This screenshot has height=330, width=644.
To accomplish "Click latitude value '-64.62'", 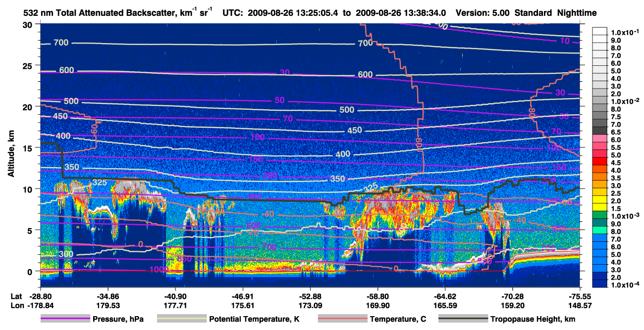I will pos(445,295).
